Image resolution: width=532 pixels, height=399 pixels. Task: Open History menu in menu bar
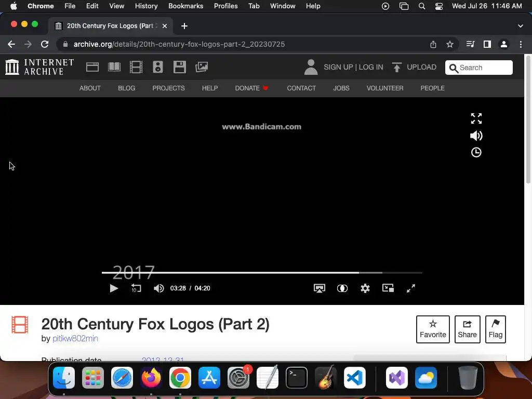[x=146, y=6]
